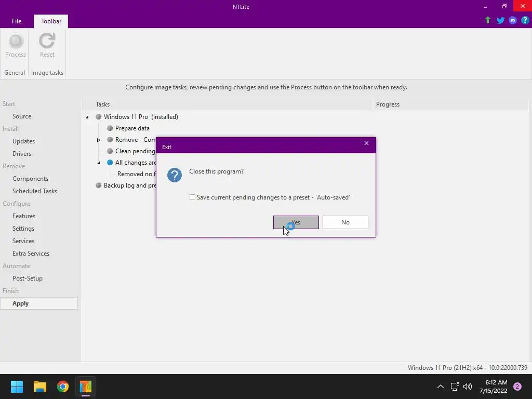Open the notification badge showing 2
Screen dimensions: 532x399
coord(517,387)
